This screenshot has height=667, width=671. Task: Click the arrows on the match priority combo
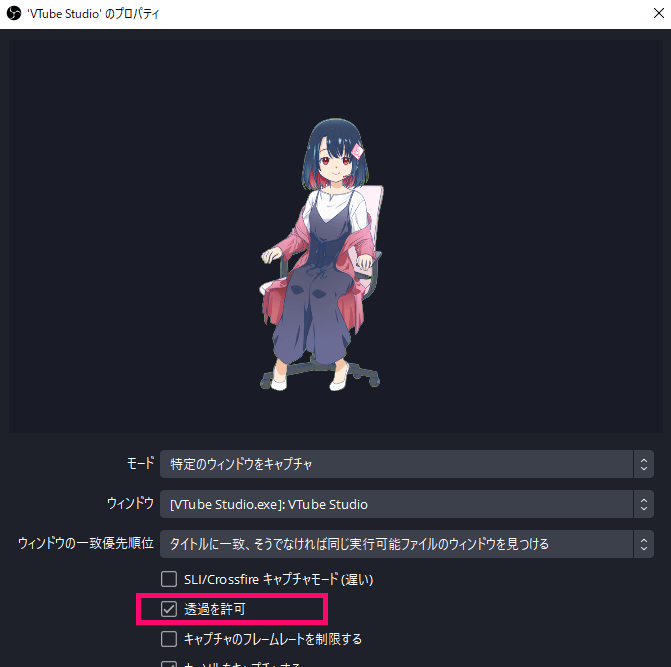pos(644,544)
